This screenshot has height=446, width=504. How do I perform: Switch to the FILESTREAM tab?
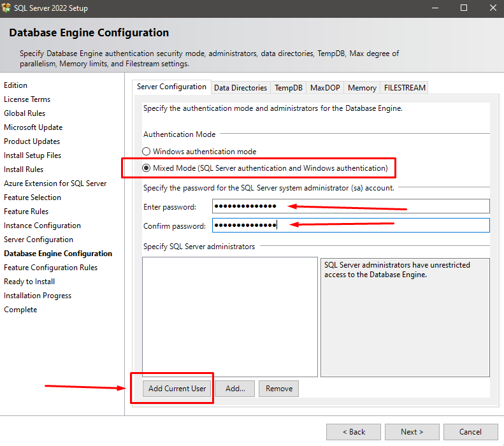405,88
